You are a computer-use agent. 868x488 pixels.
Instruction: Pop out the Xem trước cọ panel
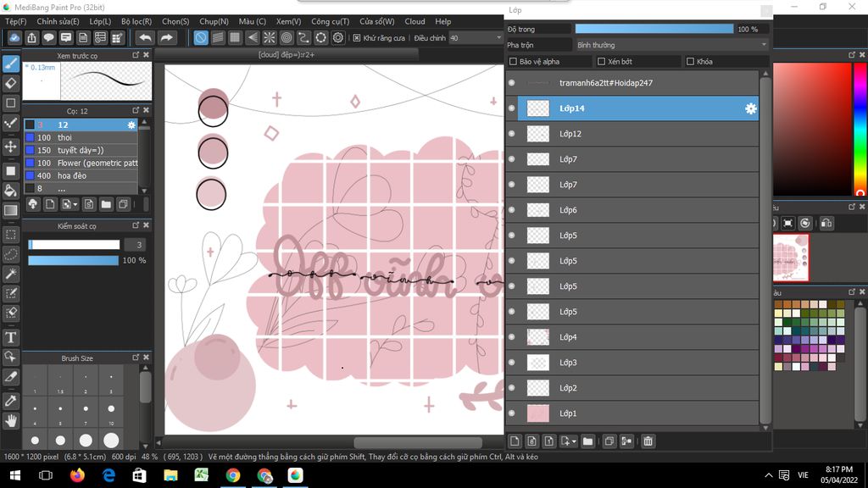pyautogui.click(x=136, y=55)
